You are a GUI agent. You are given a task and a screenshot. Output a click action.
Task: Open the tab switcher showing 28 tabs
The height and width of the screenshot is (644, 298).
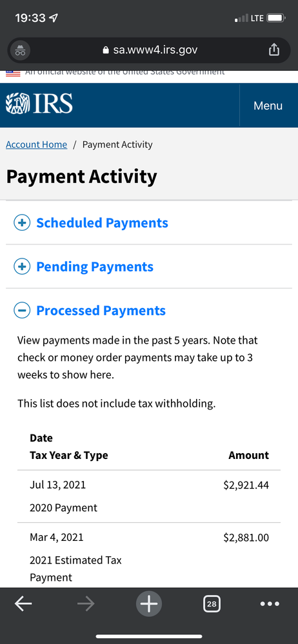(x=212, y=604)
